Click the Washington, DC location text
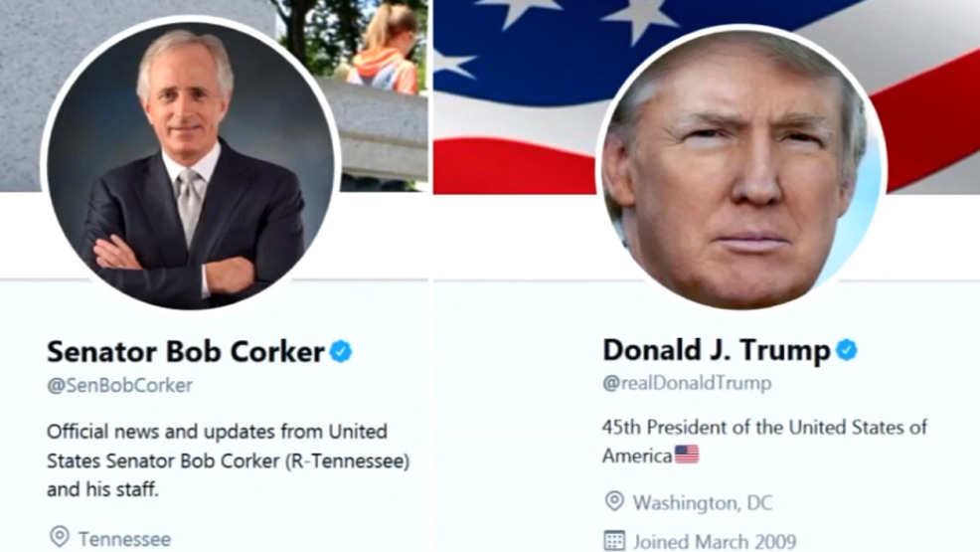Image resolution: width=980 pixels, height=552 pixels. click(x=703, y=502)
